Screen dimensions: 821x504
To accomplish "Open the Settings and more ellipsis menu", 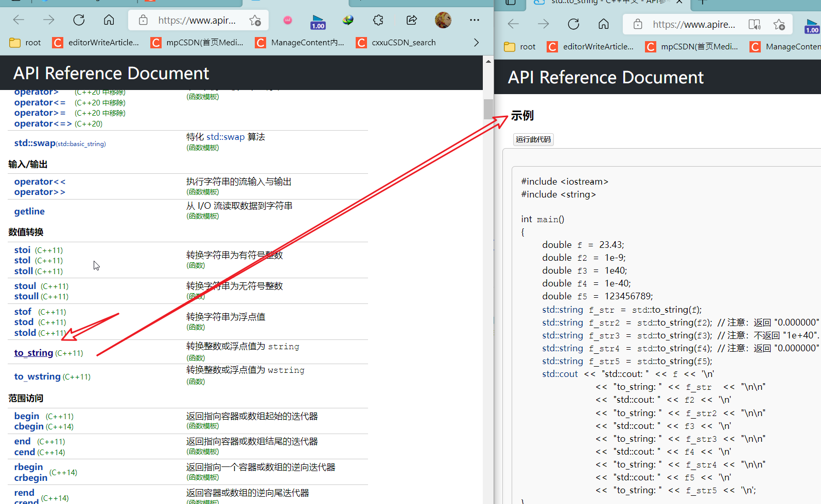I will coord(475,20).
